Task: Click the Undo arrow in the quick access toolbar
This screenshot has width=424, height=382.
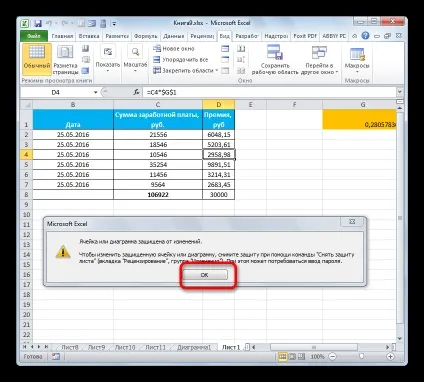Action: point(49,23)
